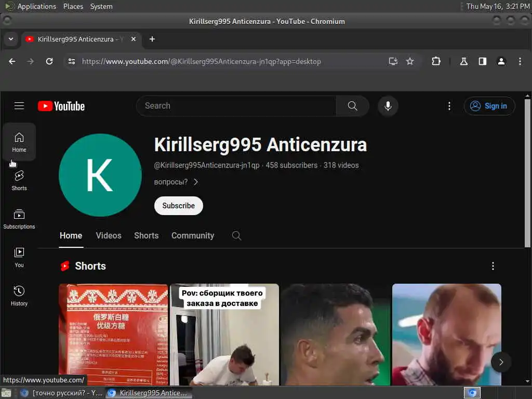Expand channel description вопросы? chevron
Viewport: 532px width, 399px height.
196,182
